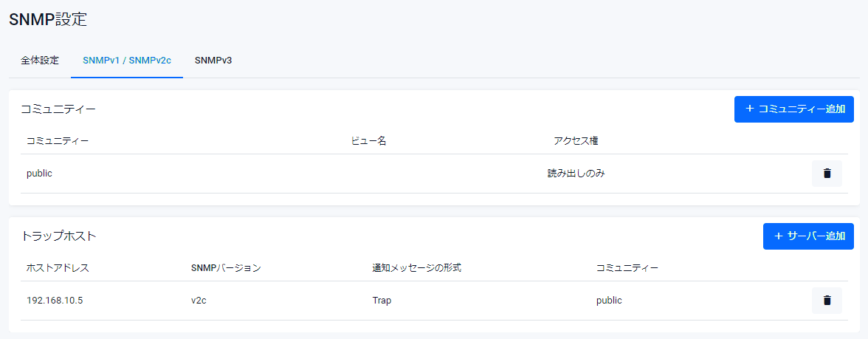868x339 pixels.
Task: Click the 通知メッセージの形式 column header
Action: (x=416, y=267)
